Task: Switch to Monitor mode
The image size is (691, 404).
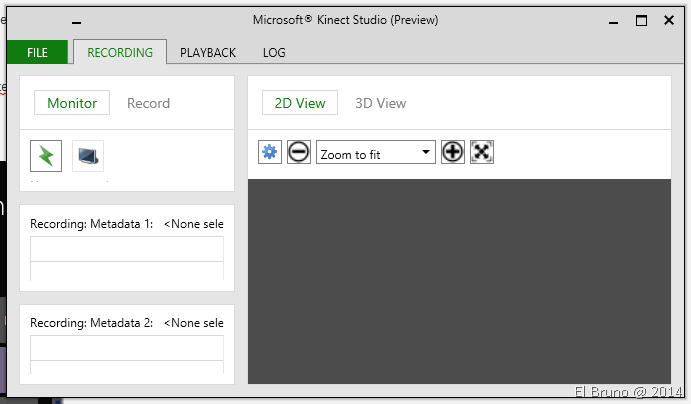Action: pos(72,103)
